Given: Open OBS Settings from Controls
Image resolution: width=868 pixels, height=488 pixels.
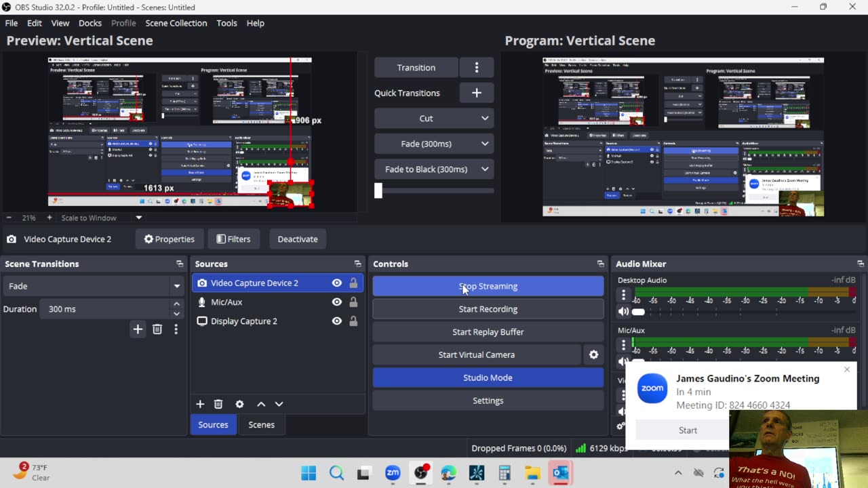Looking at the screenshot, I should 488,401.
